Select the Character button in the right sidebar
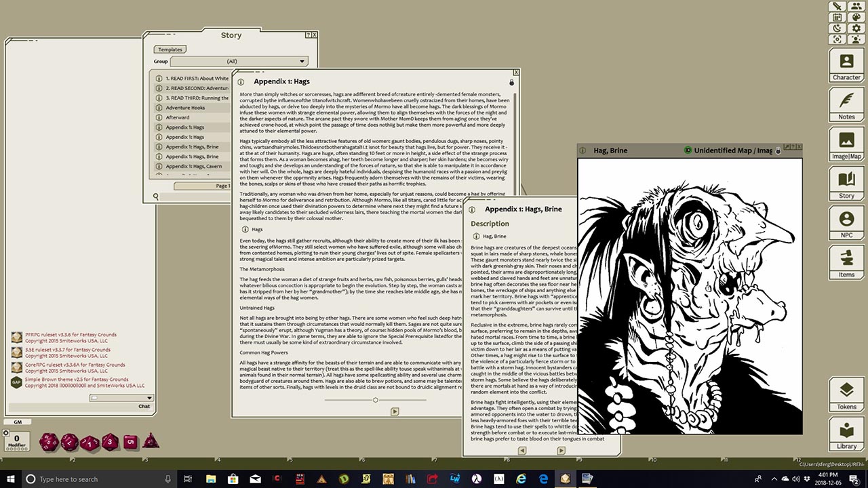 (846, 64)
